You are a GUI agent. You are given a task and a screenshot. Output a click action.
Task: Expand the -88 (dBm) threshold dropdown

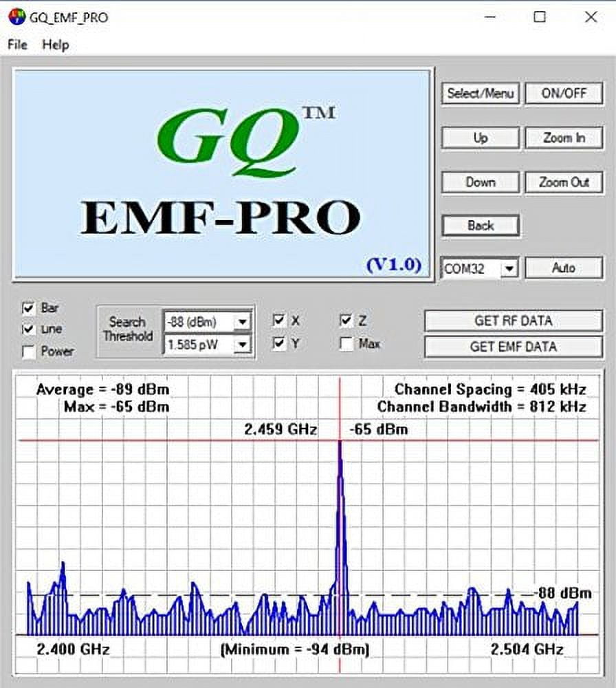tap(242, 322)
